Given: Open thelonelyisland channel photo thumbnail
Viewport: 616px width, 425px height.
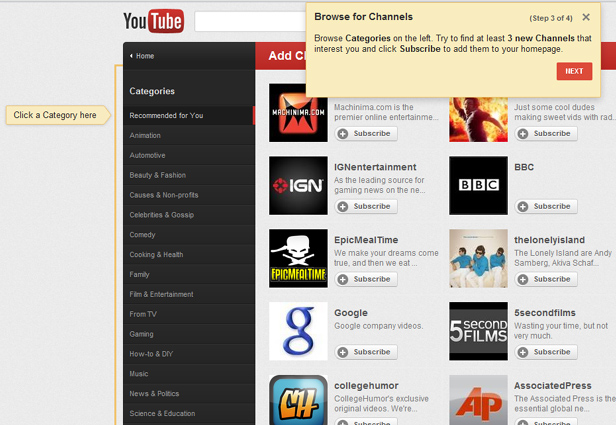Looking at the screenshot, I should click(478, 258).
